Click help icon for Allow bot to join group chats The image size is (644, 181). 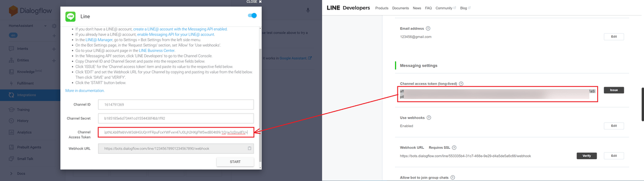pos(453,177)
